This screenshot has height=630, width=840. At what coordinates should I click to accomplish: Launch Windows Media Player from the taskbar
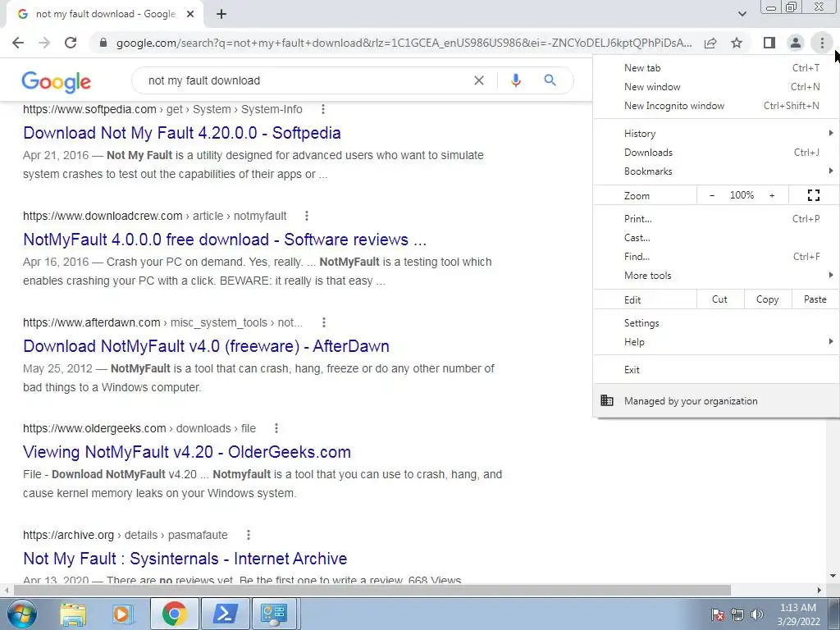click(121, 614)
